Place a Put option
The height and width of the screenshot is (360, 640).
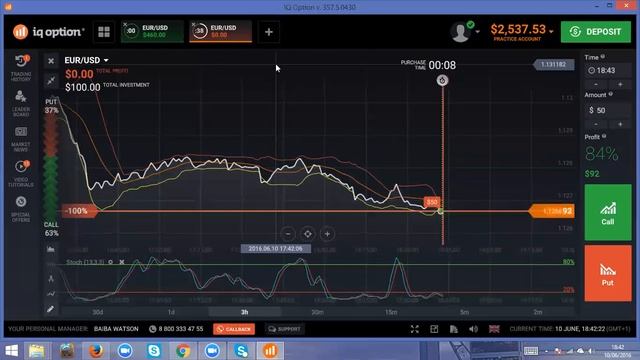[608, 273]
